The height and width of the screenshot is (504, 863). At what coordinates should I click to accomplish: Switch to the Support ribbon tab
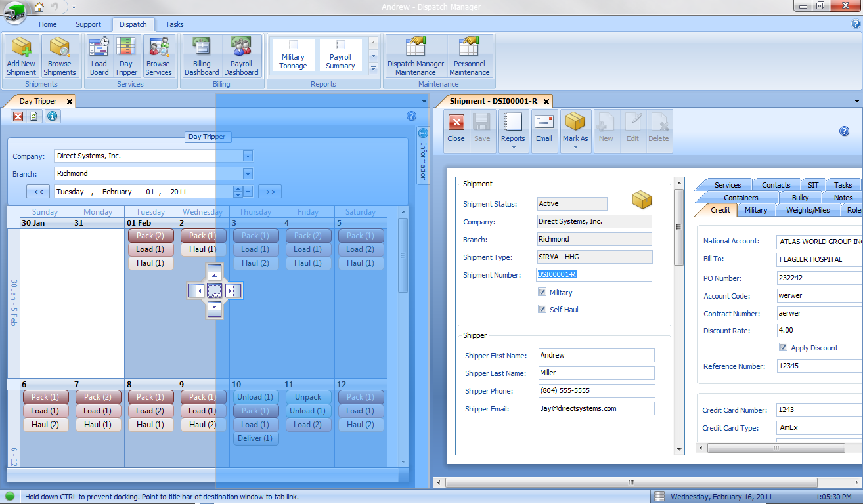tap(88, 24)
